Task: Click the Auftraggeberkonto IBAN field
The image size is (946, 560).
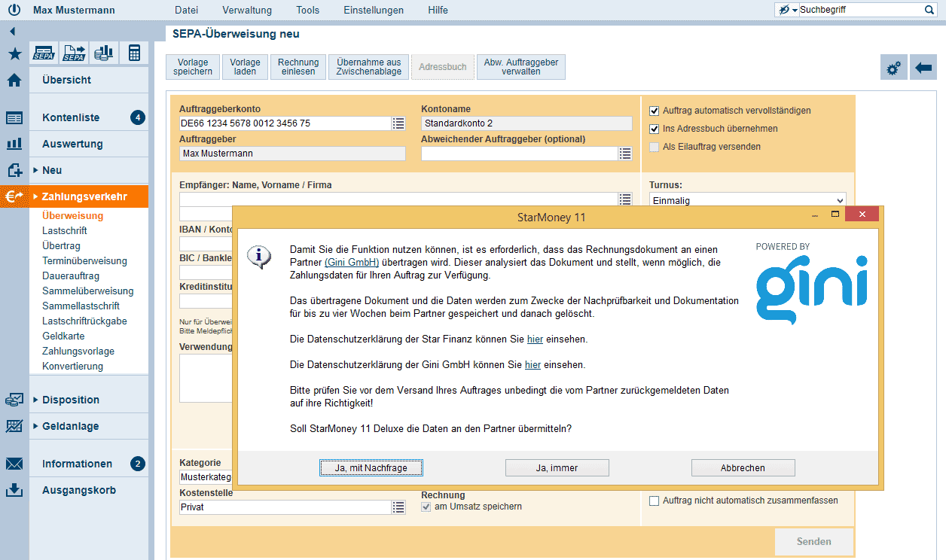Action: click(285, 123)
